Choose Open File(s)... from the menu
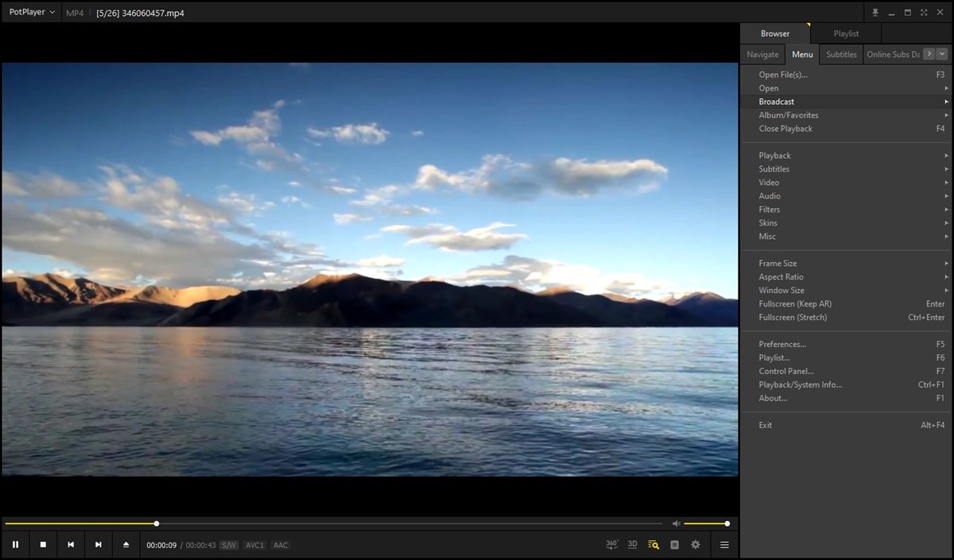The height and width of the screenshot is (560, 954). 846,75
